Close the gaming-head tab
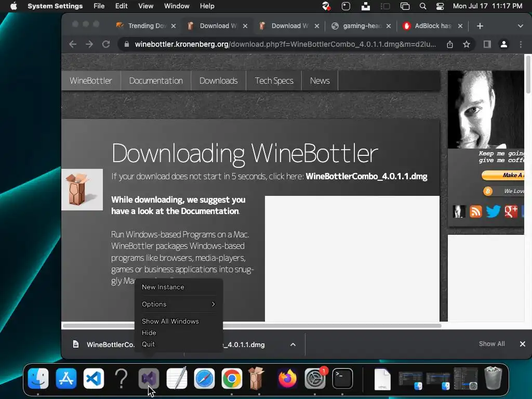The width and height of the screenshot is (532, 399). click(x=389, y=26)
